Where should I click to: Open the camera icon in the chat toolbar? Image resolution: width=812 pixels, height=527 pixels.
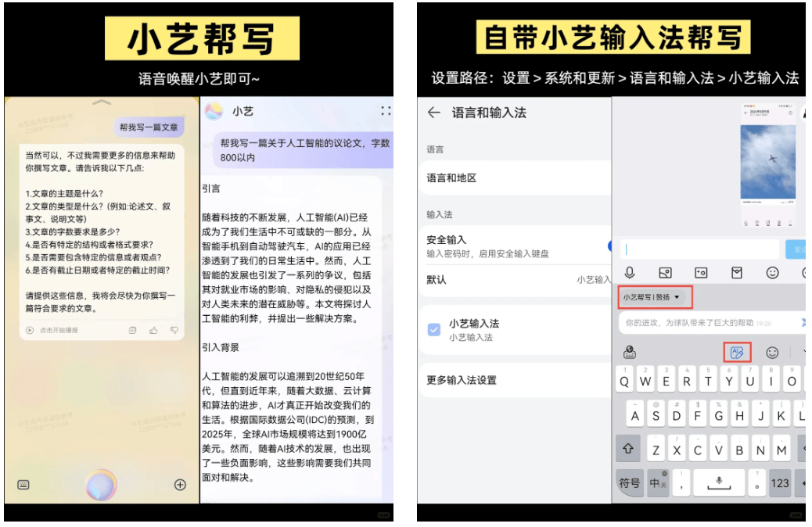[x=701, y=273]
